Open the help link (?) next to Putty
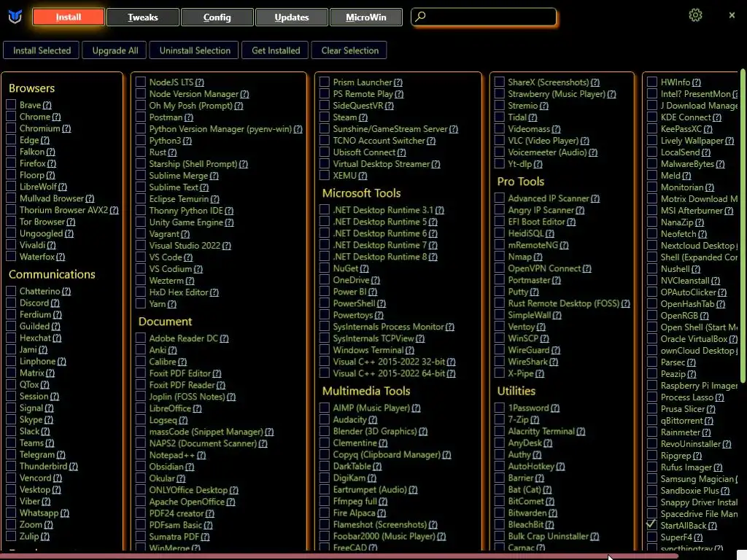 [x=535, y=292]
